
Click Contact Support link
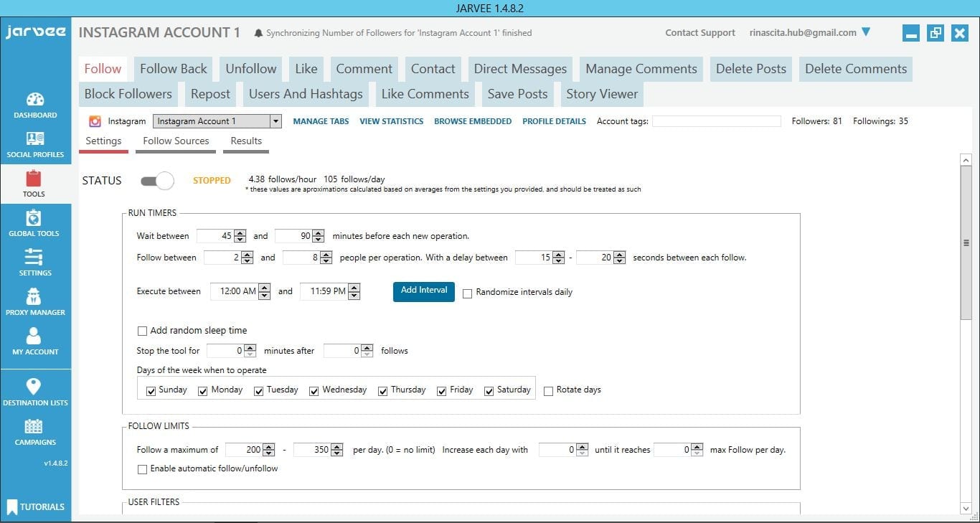click(700, 32)
